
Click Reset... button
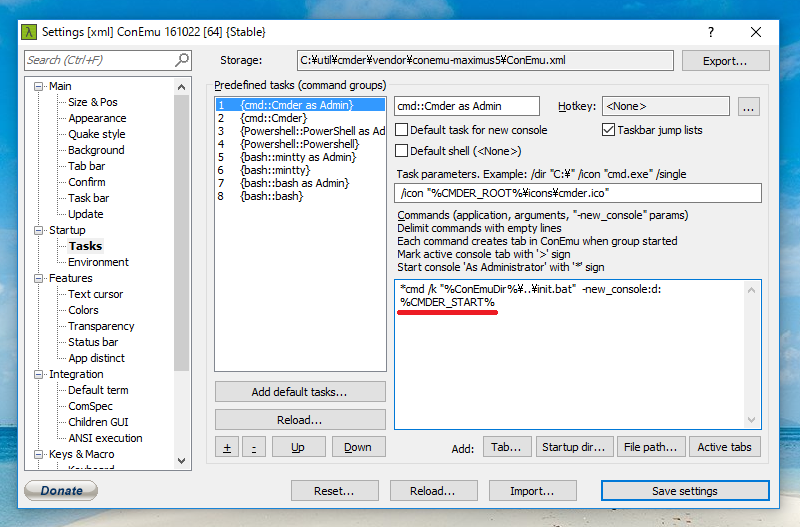pyautogui.click(x=335, y=491)
